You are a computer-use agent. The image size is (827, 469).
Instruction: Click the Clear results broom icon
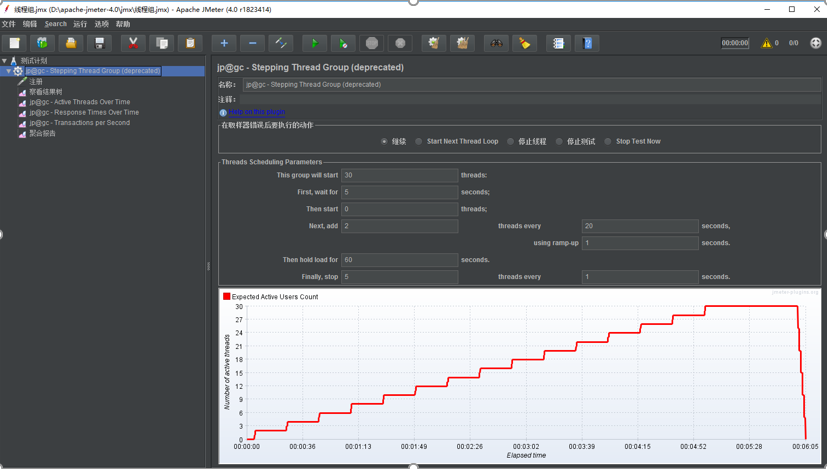click(x=434, y=43)
